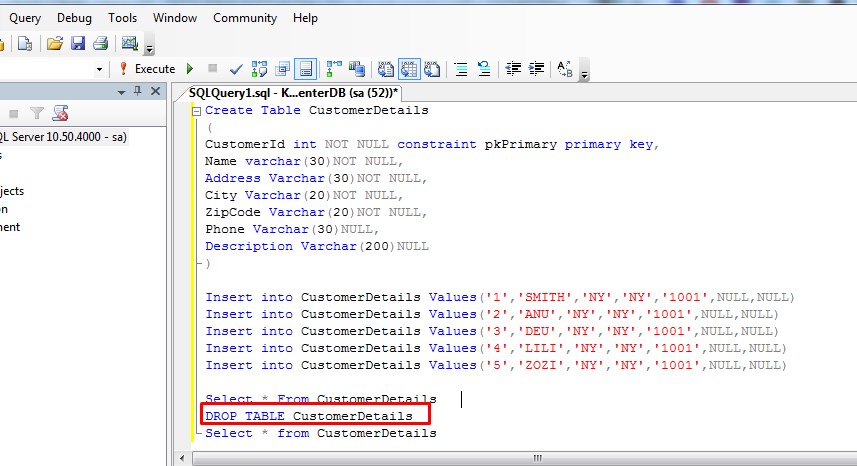Click the Object Explorer Stop icon

click(14, 114)
